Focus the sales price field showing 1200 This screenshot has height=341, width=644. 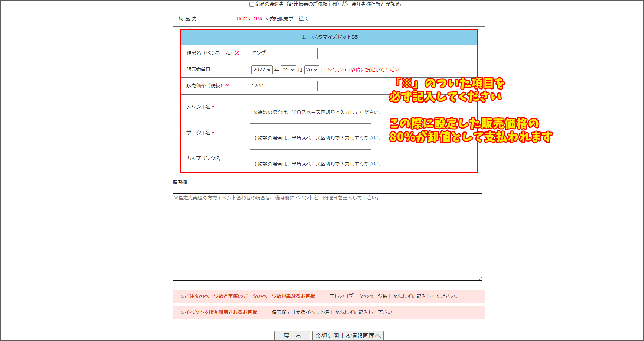click(283, 86)
